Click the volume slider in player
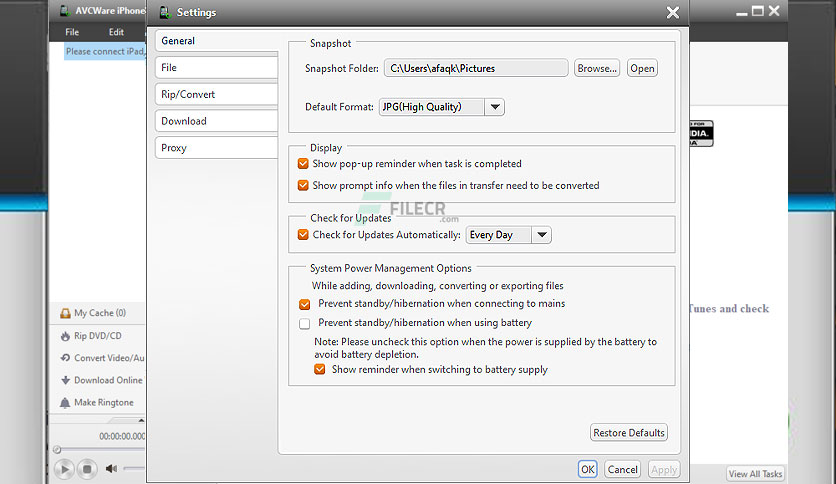The width and height of the screenshot is (836, 484). [134, 469]
